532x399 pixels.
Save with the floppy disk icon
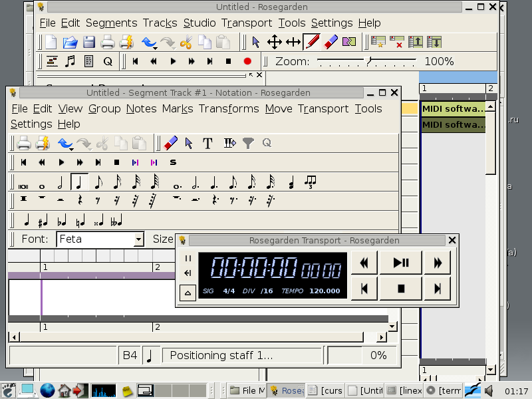[x=89, y=42]
